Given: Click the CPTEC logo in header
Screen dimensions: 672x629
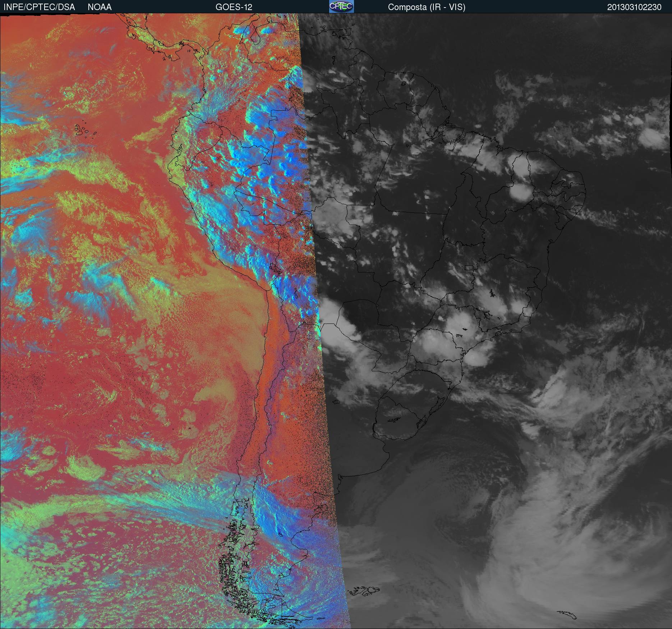Looking at the screenshot, I should [x=341, y=6].
